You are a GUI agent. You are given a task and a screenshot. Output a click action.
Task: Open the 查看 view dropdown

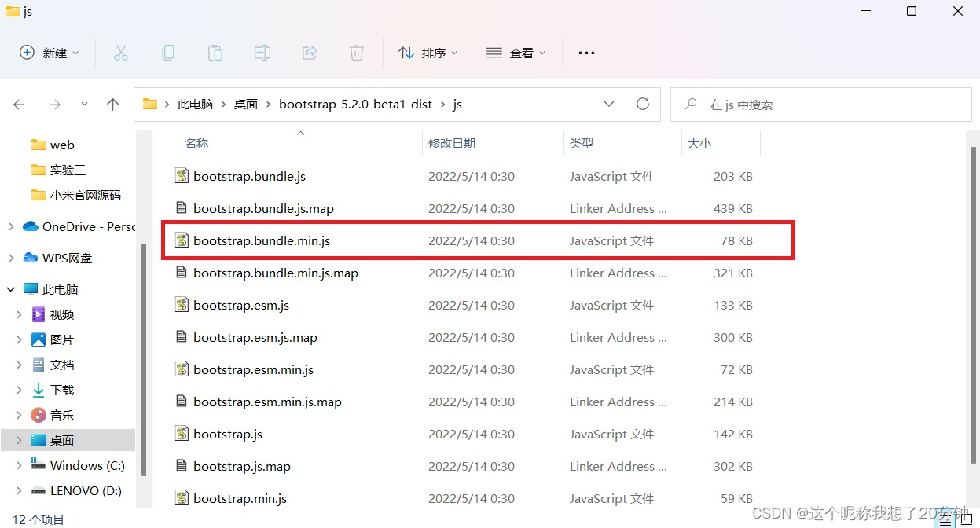tap(516, 52)
